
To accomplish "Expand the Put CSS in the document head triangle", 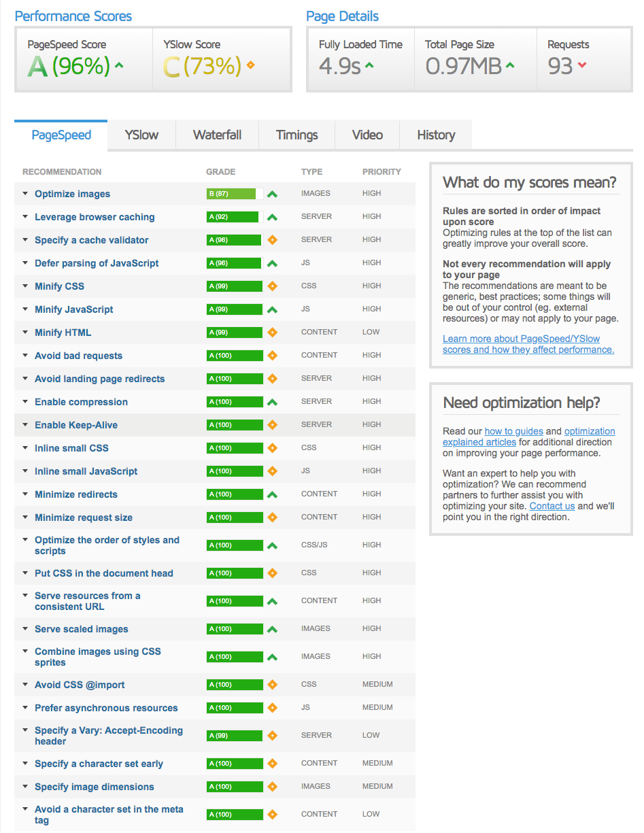I will (x=25, y=574).
